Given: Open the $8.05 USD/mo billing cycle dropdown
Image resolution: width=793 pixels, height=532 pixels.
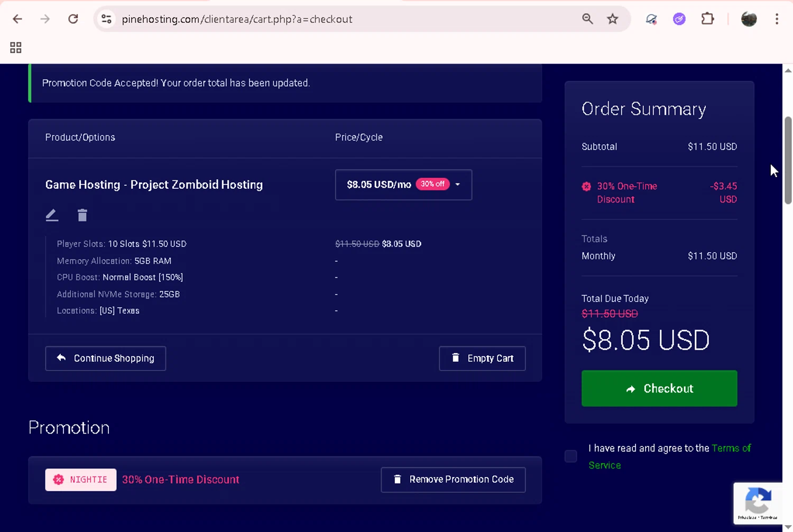Looking at the screenshot, I should point(403,185).
